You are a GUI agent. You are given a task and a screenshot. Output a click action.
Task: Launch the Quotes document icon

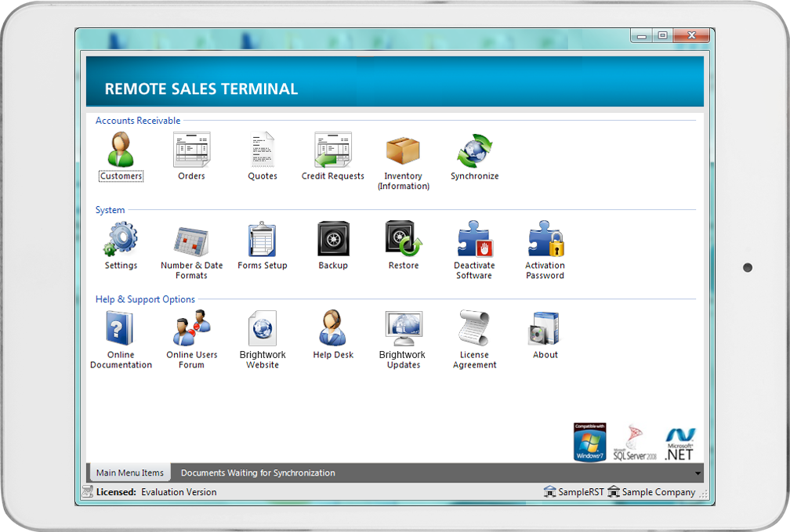pos(263,150)
